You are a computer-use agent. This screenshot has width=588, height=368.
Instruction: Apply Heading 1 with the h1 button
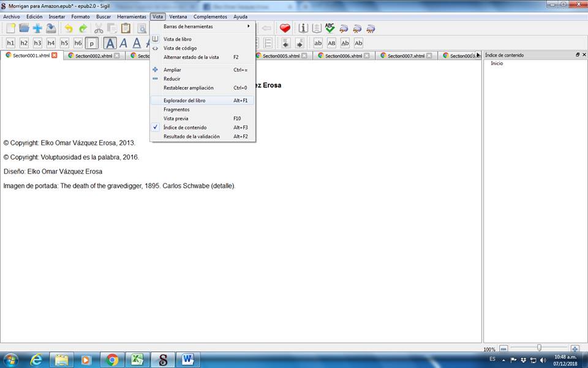pyautogui.click(x=10, y=43)
